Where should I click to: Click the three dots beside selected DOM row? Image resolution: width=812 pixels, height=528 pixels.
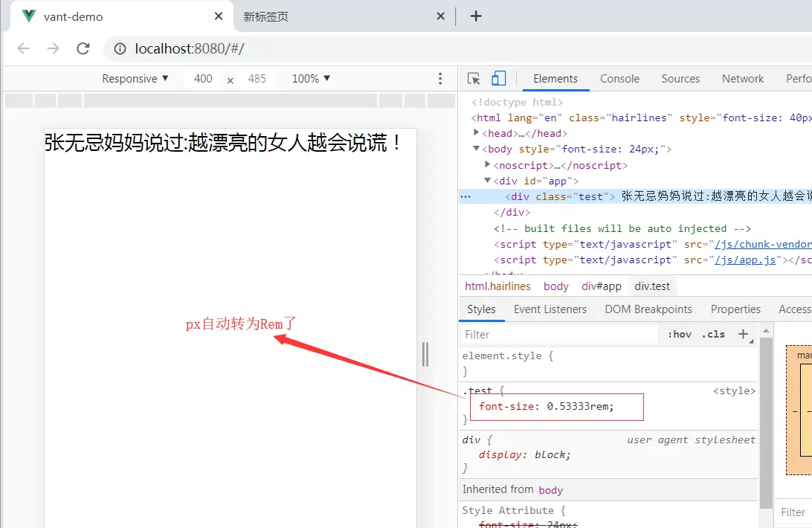(x=465, y=197)
